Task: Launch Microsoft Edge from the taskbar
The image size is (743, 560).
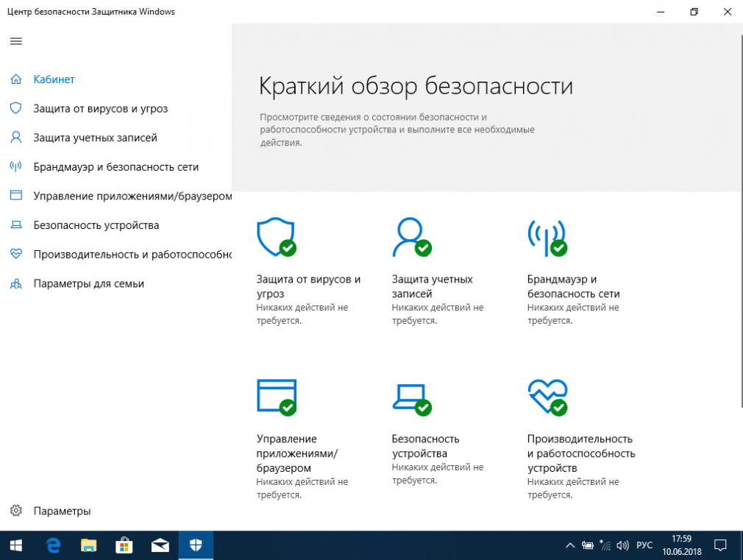Action: [x=53, y=545]
